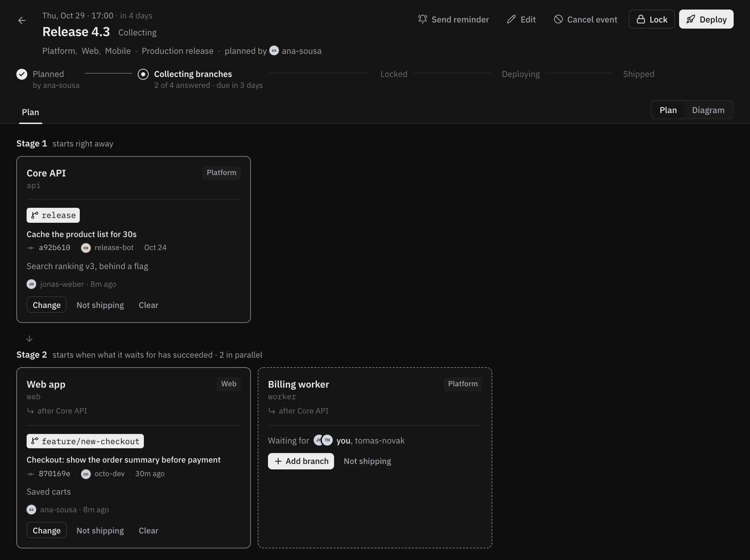The height and width of the screenshot is (560, 750).
Task: Click Change in the Core API card
Action: pyautogui.click(x=47, y=305)
